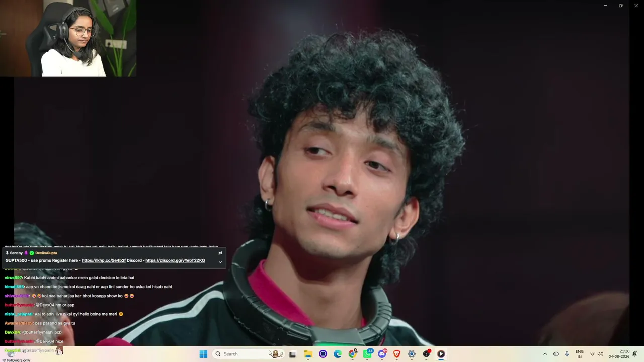Expand the pinned message chevron
Screen dimensions: 644x362
(220, 262)
